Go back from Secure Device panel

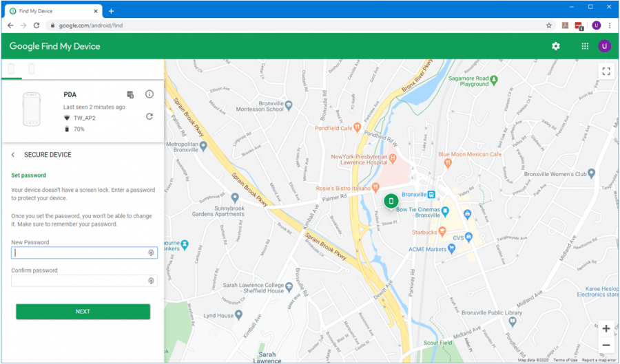(x=13, y=155)
